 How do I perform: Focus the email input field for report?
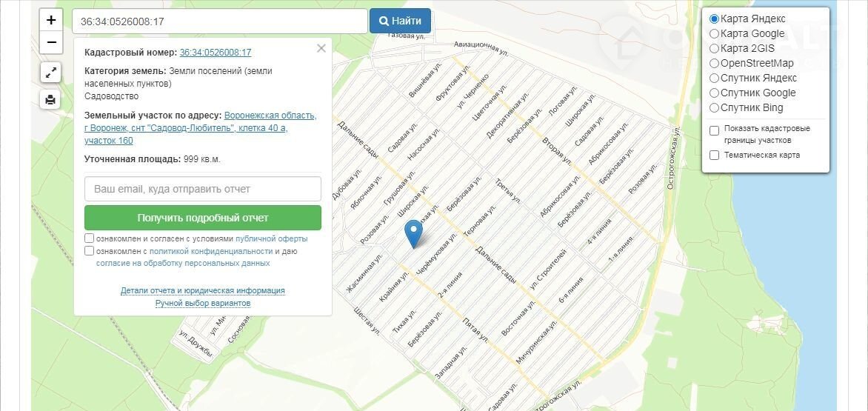click(203, 189)
